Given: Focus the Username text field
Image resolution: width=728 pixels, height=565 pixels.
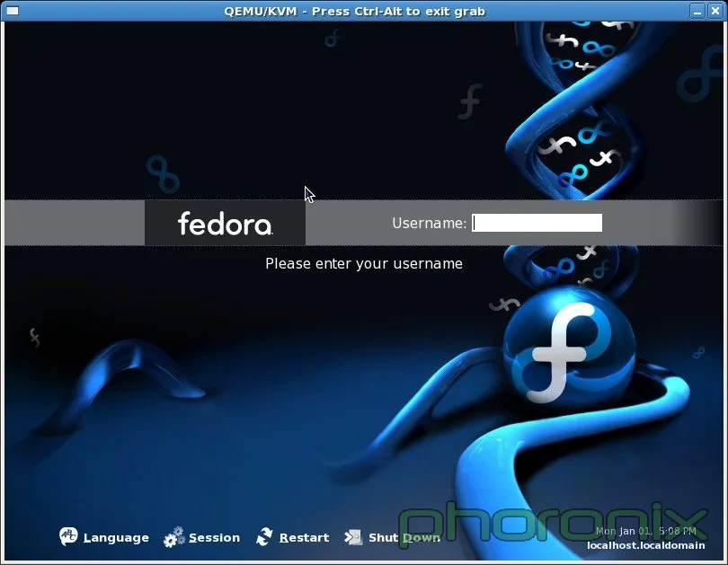Looking at the screenshot, I should pyautogui.click(x=537, y=223).
